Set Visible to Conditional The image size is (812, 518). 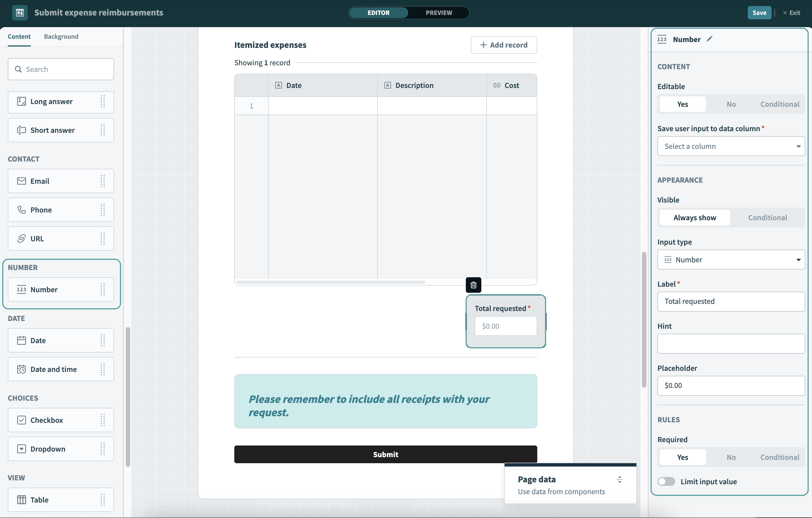(x=767, y=218)
